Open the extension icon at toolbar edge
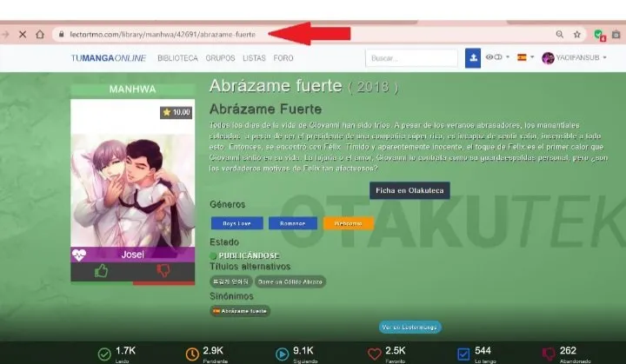 coord(616,35)
